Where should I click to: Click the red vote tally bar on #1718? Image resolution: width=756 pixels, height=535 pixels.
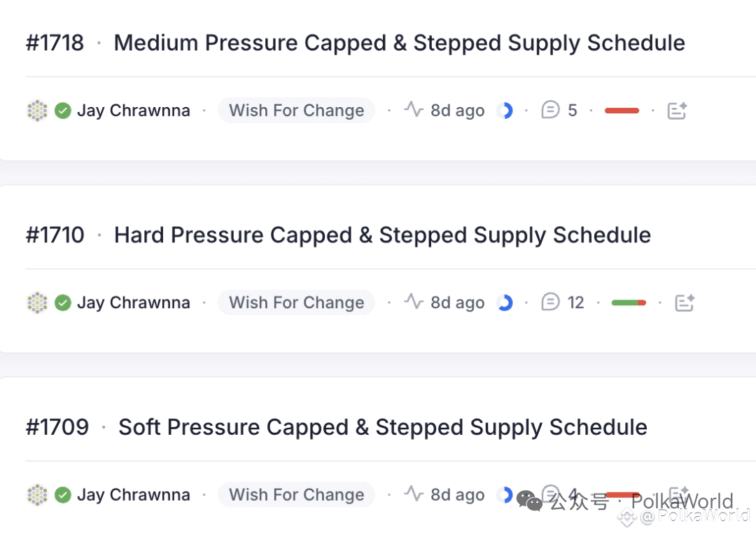click(622, 111)
